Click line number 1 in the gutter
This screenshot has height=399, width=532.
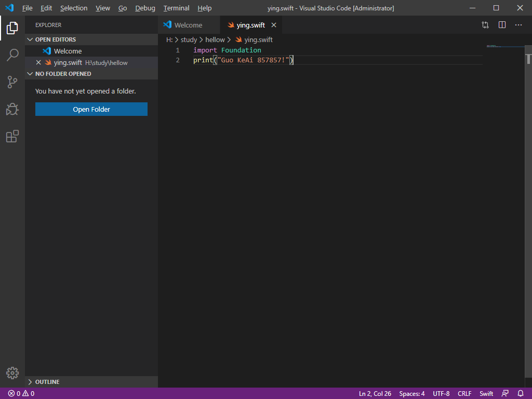click(178, 50)
